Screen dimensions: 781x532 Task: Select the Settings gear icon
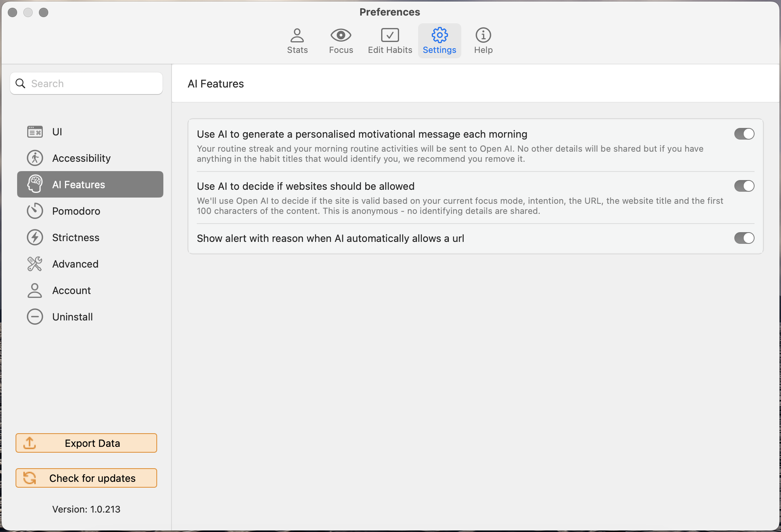pos(440,35)
